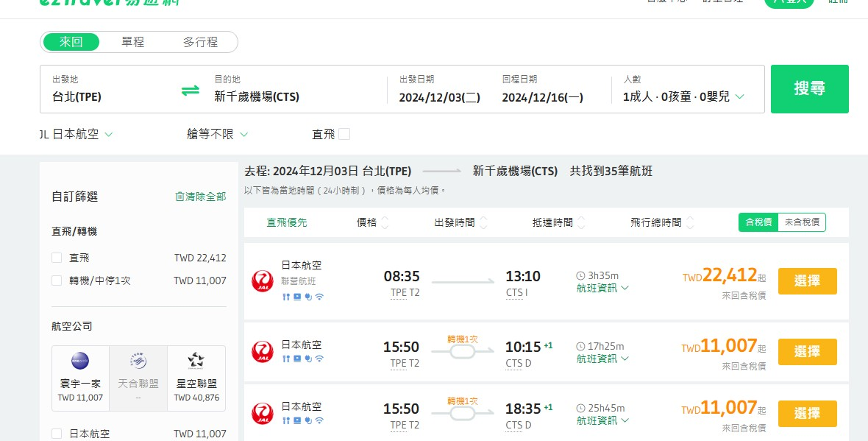Check the 直飛 box under the search bar

coord(344,134)
